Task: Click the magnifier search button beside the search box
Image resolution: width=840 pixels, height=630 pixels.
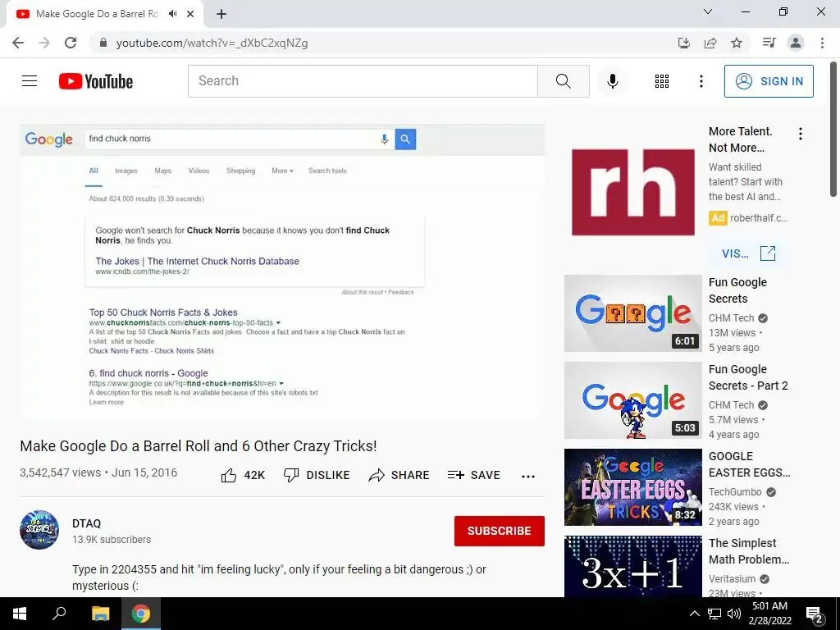Action: point(563,81)
